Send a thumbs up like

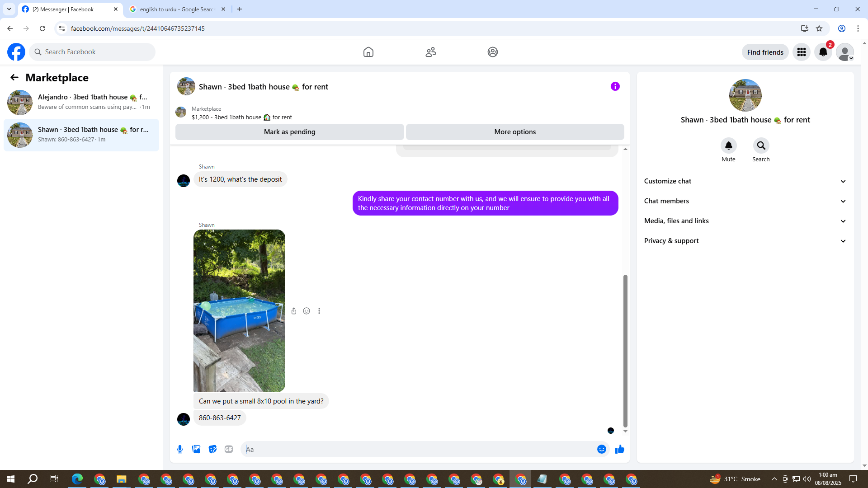click(619, 449)
